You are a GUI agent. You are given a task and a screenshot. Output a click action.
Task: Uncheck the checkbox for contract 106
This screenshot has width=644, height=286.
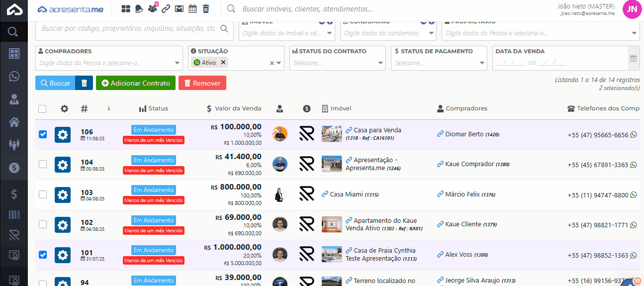click(x=43, y=134)
